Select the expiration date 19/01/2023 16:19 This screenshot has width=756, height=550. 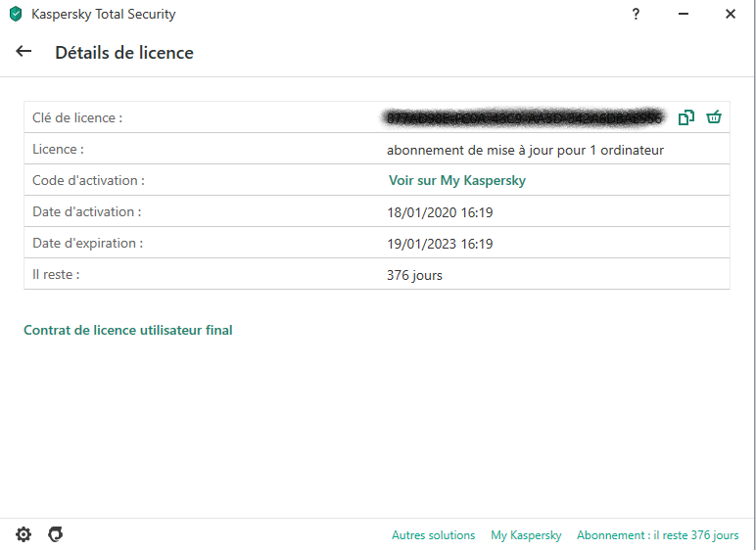440,244
